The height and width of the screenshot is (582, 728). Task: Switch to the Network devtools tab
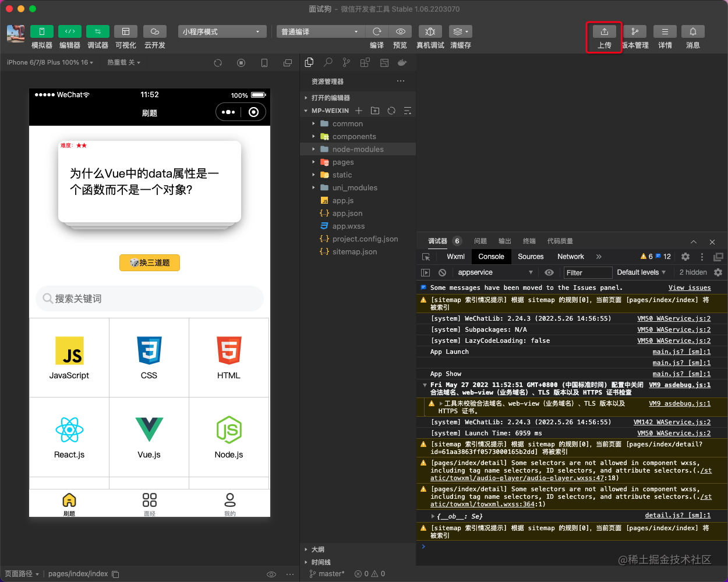tap(571, 257)
